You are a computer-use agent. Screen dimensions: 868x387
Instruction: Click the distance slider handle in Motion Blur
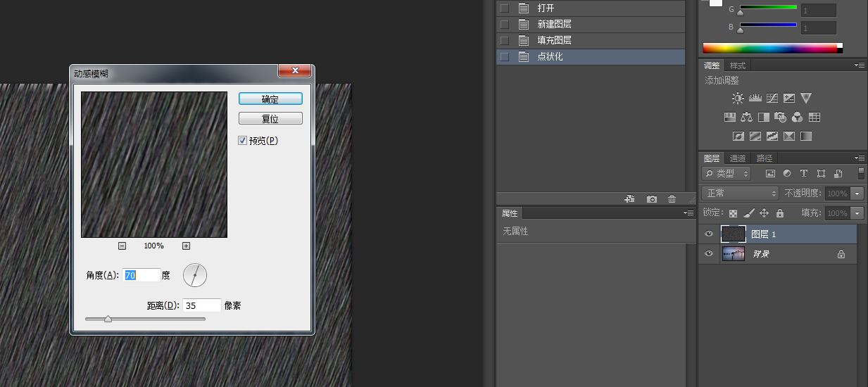108,319
